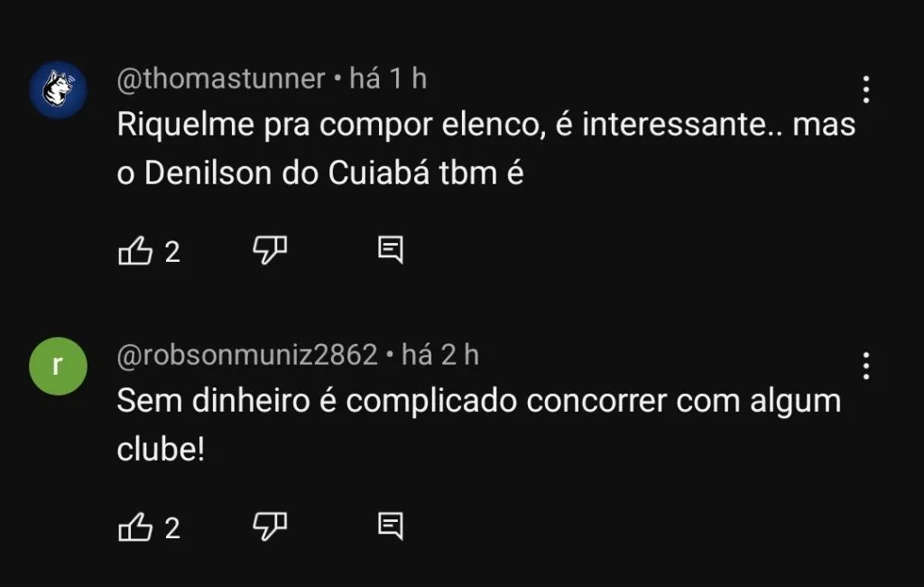Click the "há 2 h" timestamp
Viewport: 924px width, 587px height.
point(442,355)
